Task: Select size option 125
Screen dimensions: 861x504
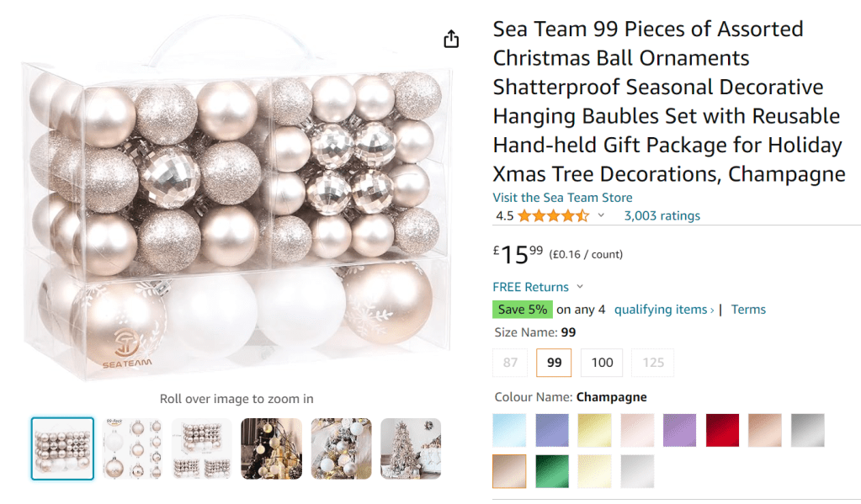Action: (653, 363)
